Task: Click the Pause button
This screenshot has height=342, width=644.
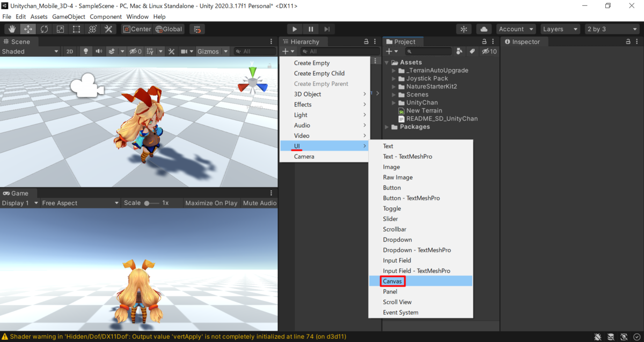Action: 311,29
